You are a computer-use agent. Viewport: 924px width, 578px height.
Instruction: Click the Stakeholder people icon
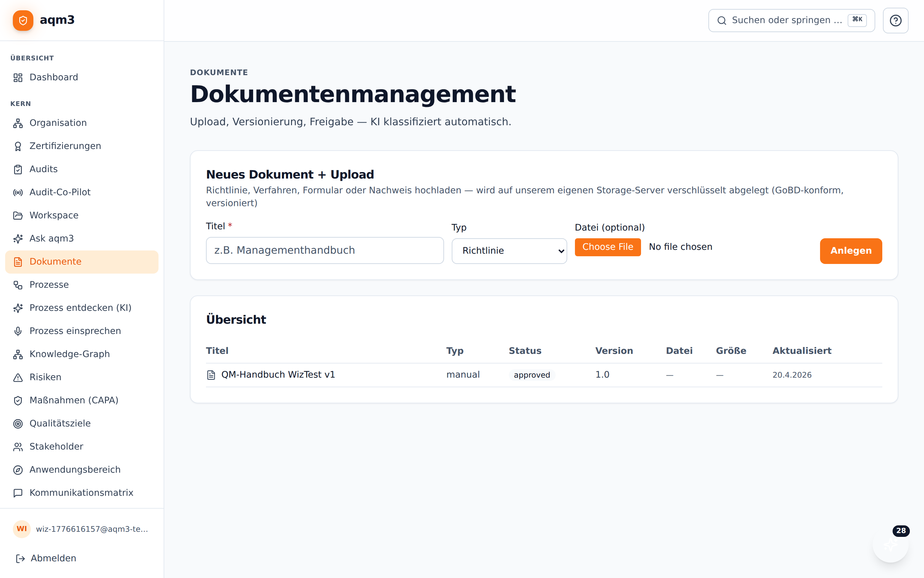[x=18, y=447]
